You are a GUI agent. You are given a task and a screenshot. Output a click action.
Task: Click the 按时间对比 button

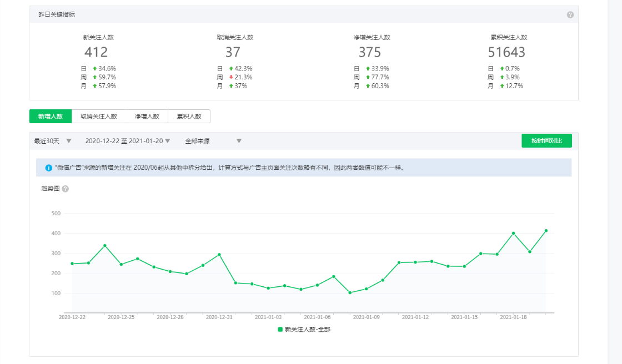click(546, 141)
